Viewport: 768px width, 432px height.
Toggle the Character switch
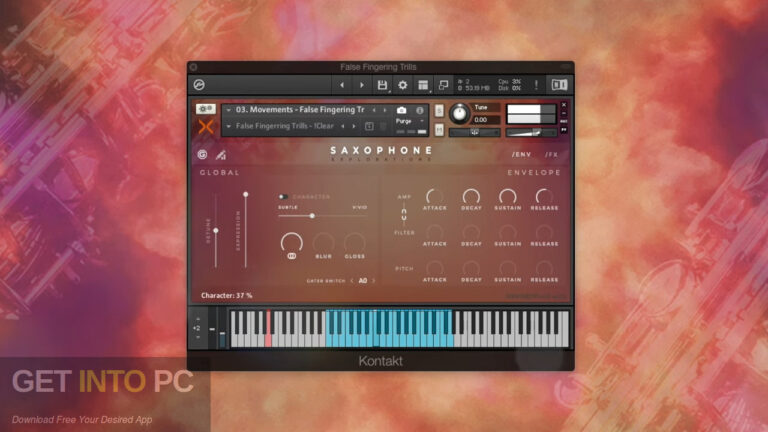coord(283,196)
